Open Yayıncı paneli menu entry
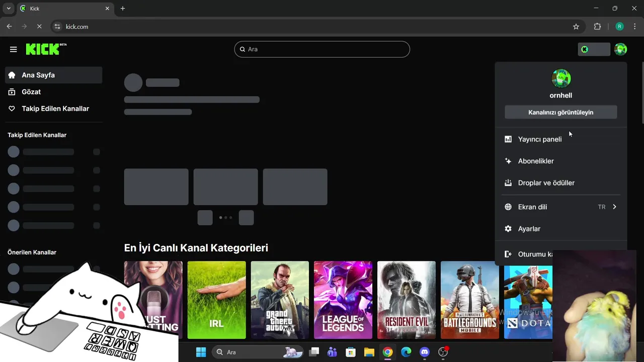The width and height of the screenshot is (644, 362). [561, 139]
